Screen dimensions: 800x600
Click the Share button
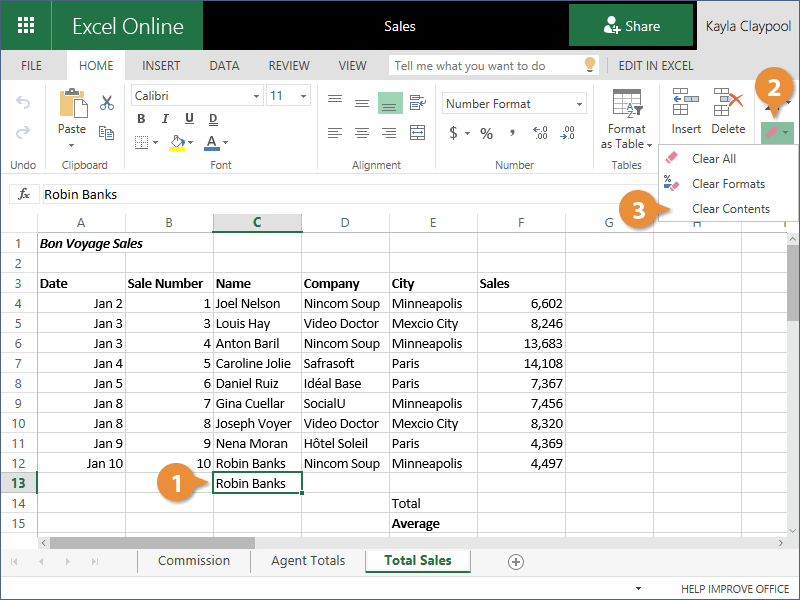(631, 26)
